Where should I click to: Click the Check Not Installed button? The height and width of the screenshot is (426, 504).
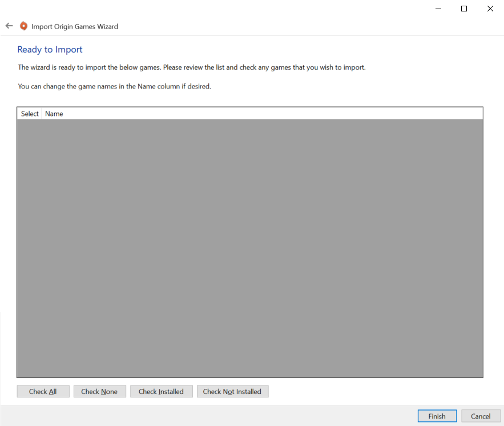point(232,391)
